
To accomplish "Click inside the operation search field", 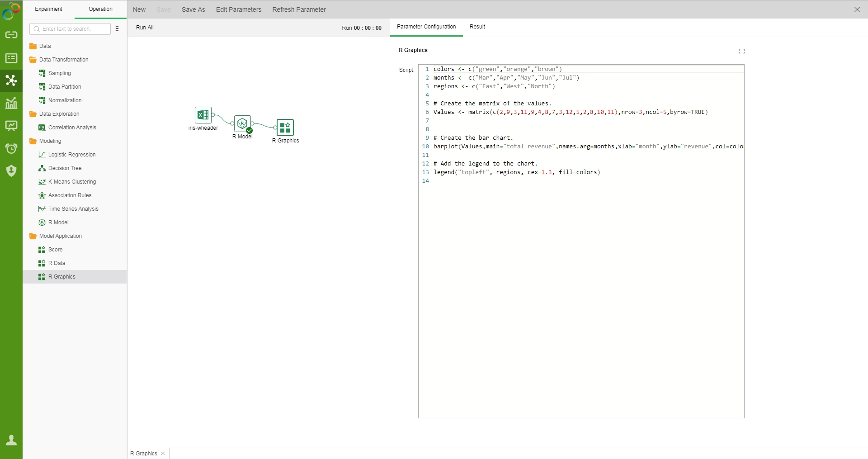I will coord(72,29).
